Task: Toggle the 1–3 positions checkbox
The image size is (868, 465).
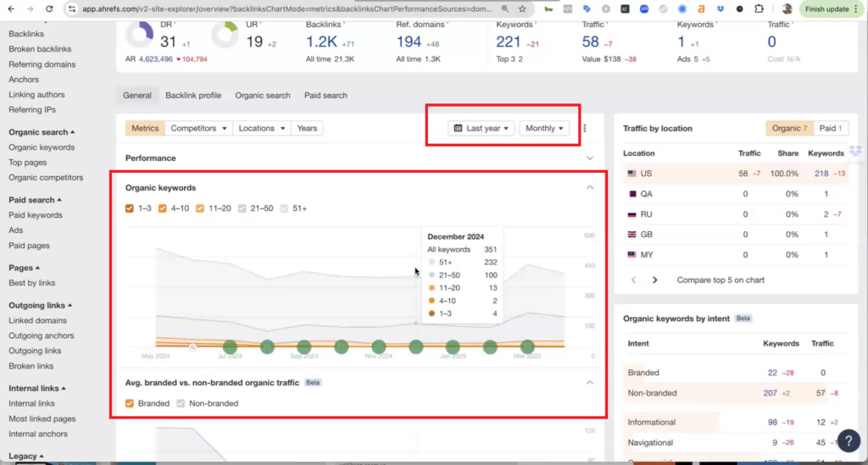Action: click(x=130, y=208)
